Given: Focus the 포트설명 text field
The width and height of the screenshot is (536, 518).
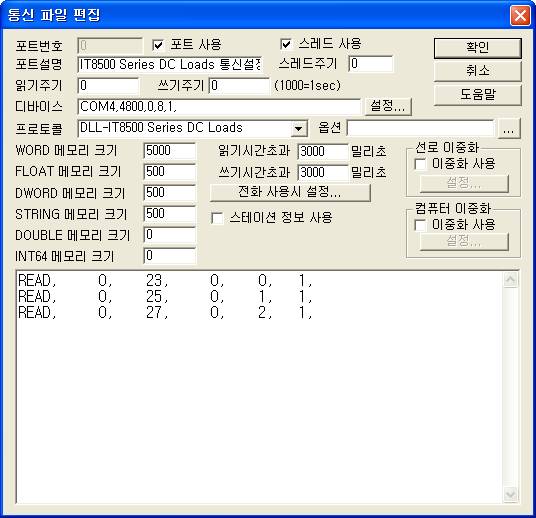Looking at the screenshot, I should 170,64.
